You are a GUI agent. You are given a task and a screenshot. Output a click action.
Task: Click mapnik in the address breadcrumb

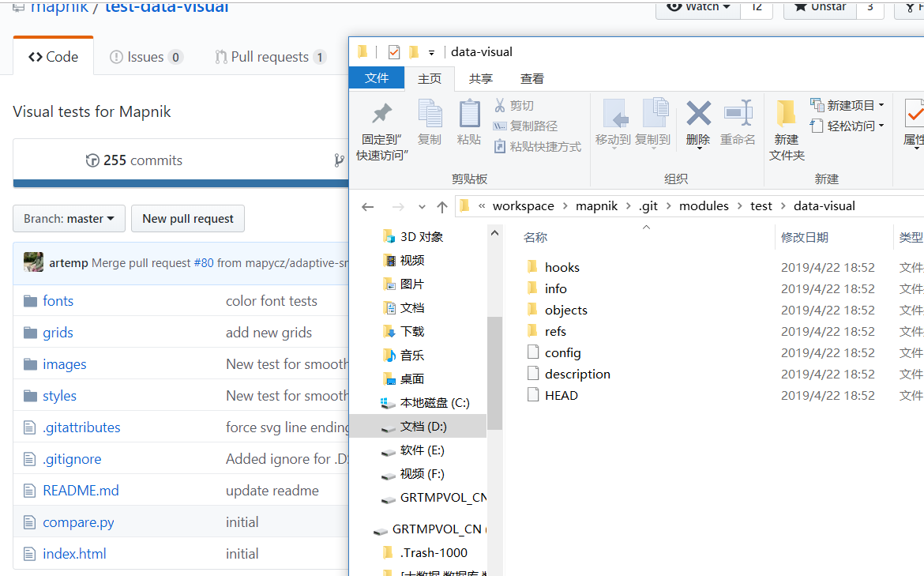(x=596, y=205)
